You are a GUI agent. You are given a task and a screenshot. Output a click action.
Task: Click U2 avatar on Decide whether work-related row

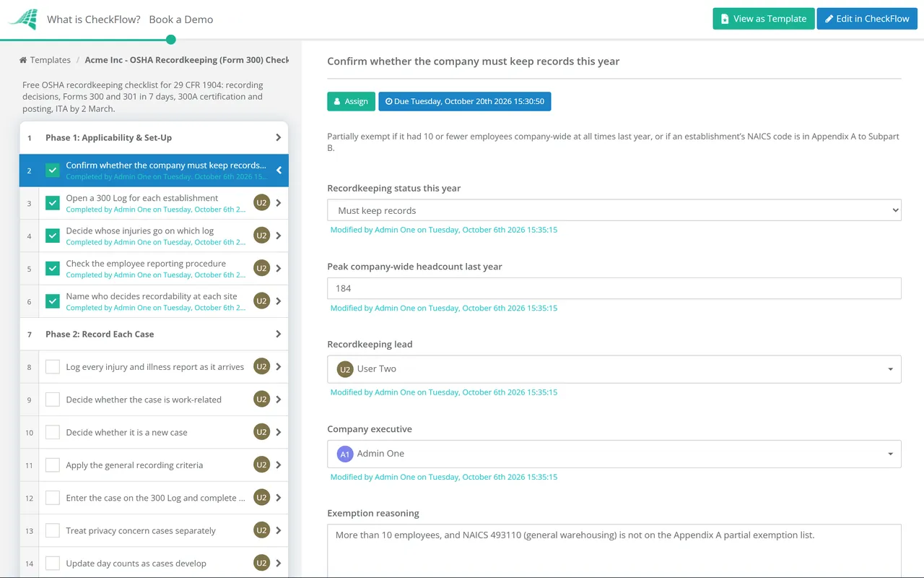261,399
